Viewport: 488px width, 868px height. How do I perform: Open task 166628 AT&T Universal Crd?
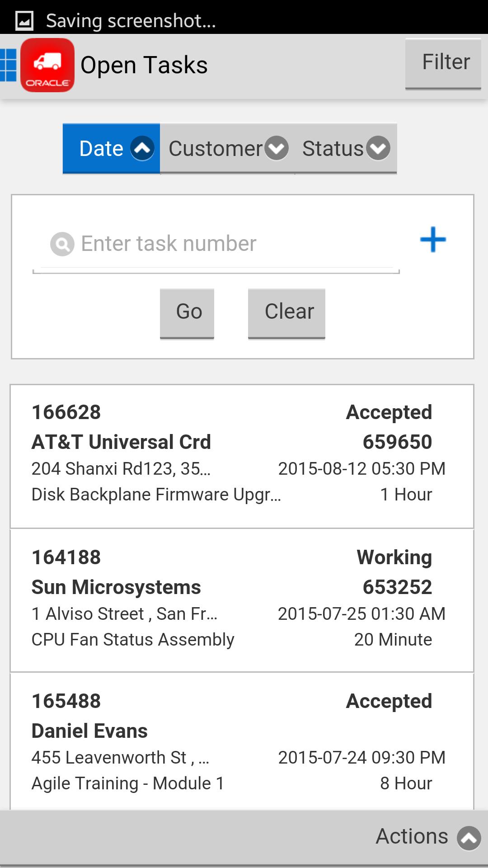pyautogui.click(x=242, y=456)
